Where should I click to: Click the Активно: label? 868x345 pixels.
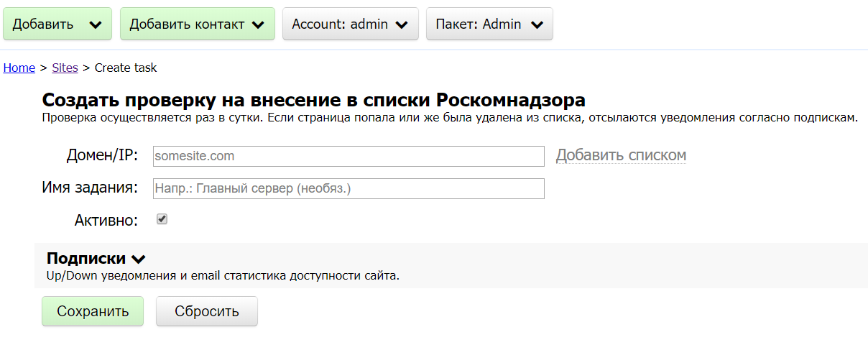[106, 221]
